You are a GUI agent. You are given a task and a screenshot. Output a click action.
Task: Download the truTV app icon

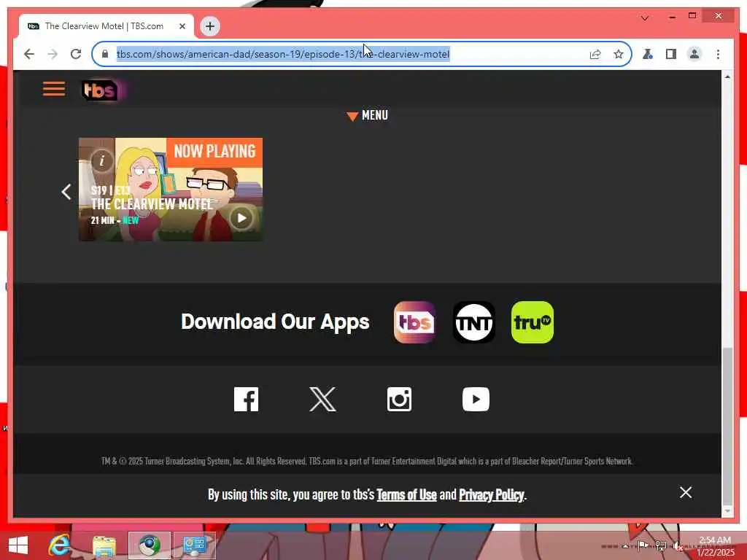click(x=532, y=322)
